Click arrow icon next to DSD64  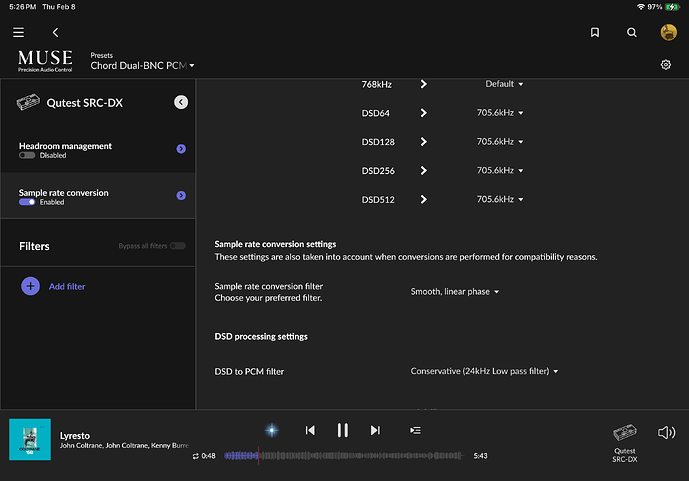tap(423, 113)
